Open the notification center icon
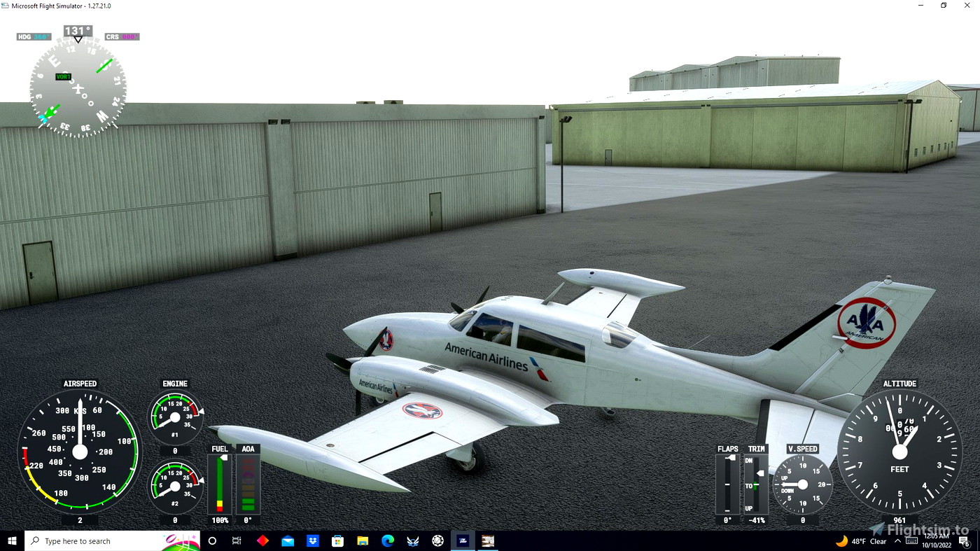Screen dimensions: 980x551 (x=964, y=540)
